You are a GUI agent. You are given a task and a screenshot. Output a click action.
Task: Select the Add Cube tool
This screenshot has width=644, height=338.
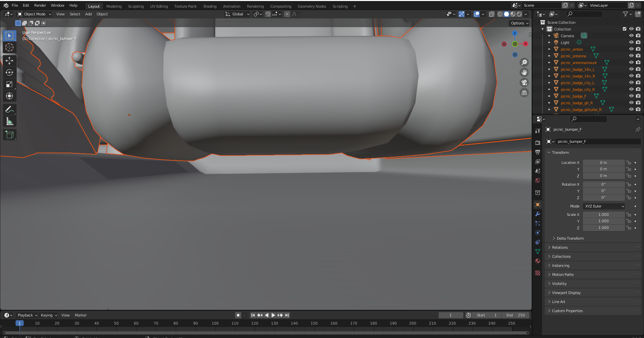(x=9, y=135)
